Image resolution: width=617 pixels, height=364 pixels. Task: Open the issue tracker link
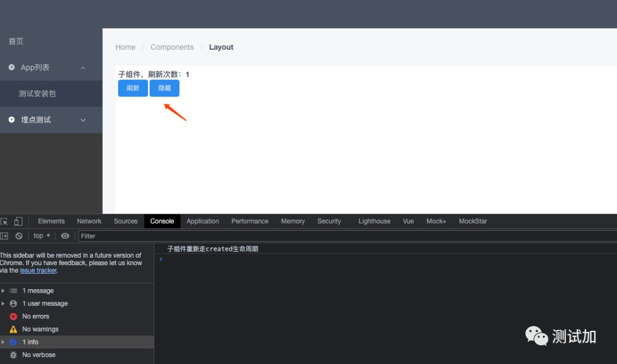coord(38,270)
